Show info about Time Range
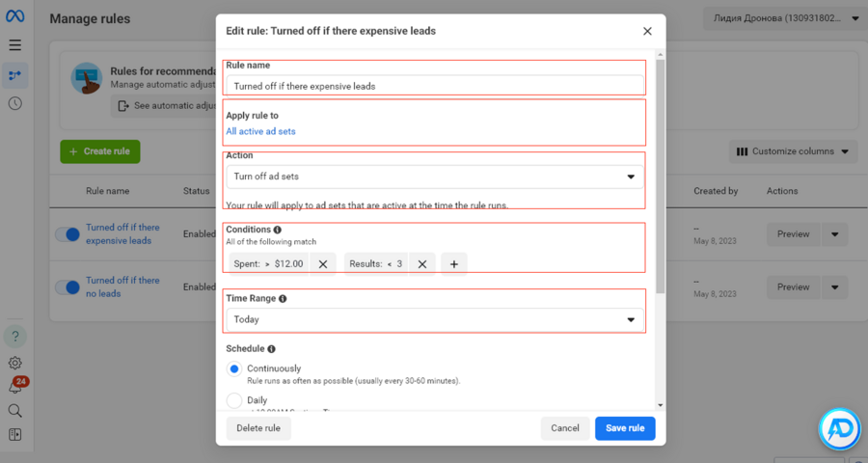The width and height of the screenshot is (868, 463). pyautogui.click(x=283, y=298)
